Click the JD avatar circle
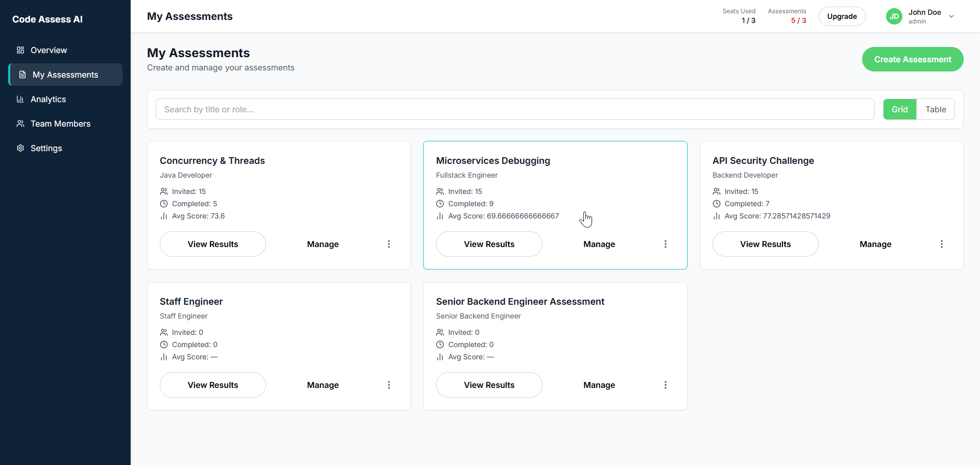This screenshot has width=980, height=465. (x=894, y=16)
